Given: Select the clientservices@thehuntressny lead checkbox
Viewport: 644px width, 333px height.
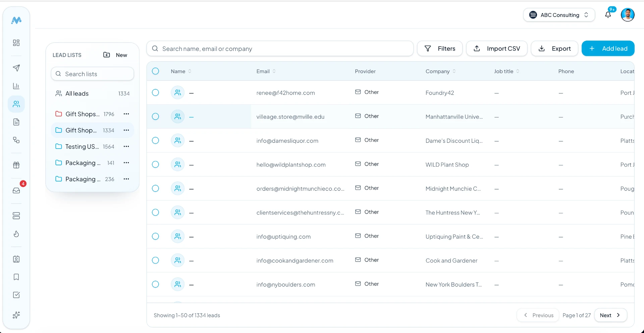Looking at the screenshot, I should pos(155,212).
